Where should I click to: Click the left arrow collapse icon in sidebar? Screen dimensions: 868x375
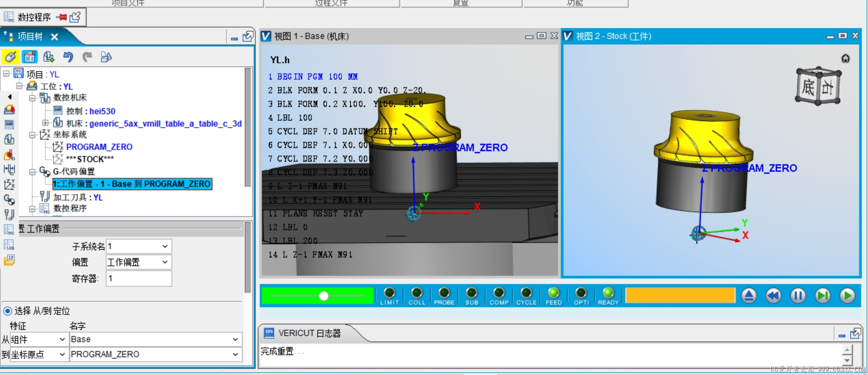[x=10, y=97]
